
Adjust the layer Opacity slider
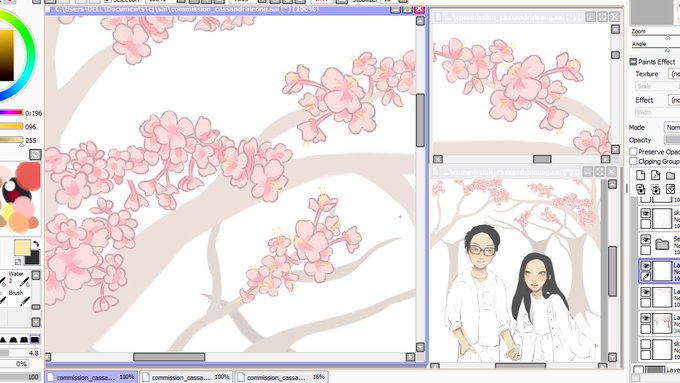(x=672, y=140)
